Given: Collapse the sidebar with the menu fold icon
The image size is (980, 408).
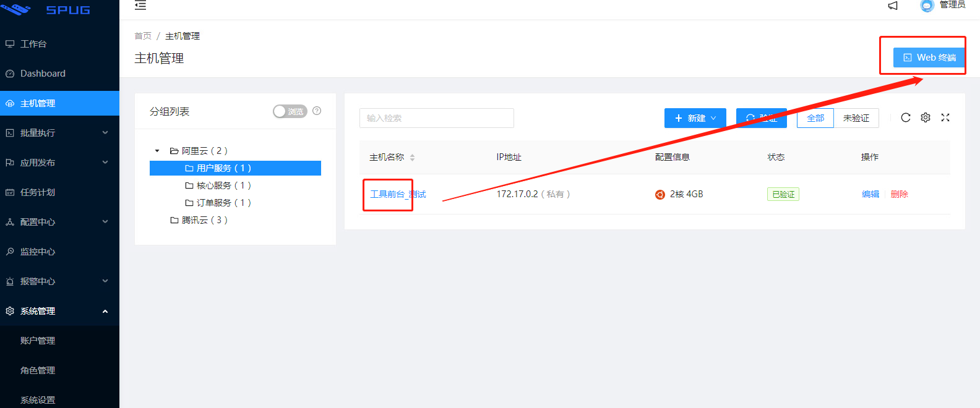Looking at the screenshot, I should click(x=140, y=6).
